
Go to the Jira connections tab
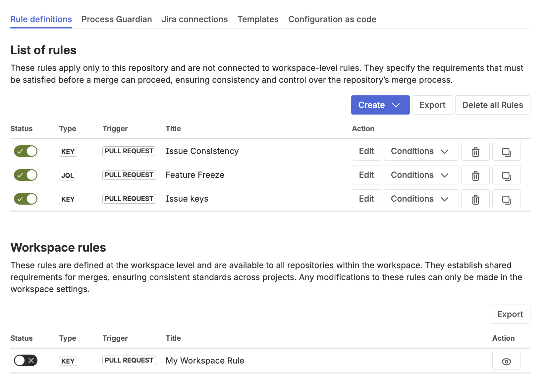[195, 19]
